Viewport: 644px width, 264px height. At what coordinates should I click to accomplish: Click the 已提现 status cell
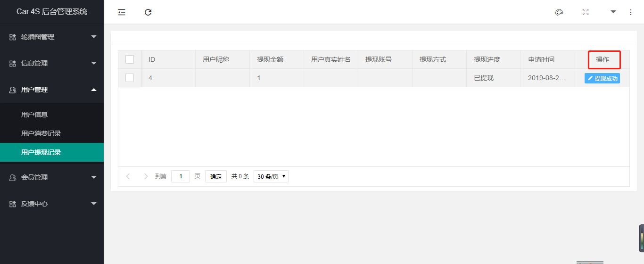(x=494, y=78)
